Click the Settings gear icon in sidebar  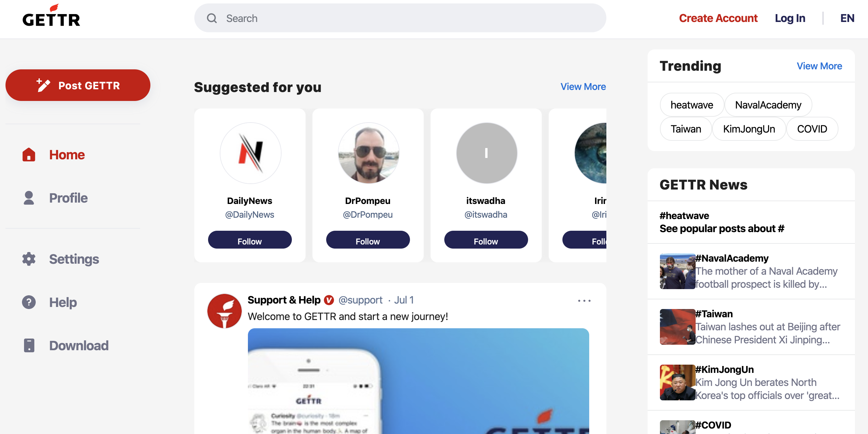(x=28, y=259)
